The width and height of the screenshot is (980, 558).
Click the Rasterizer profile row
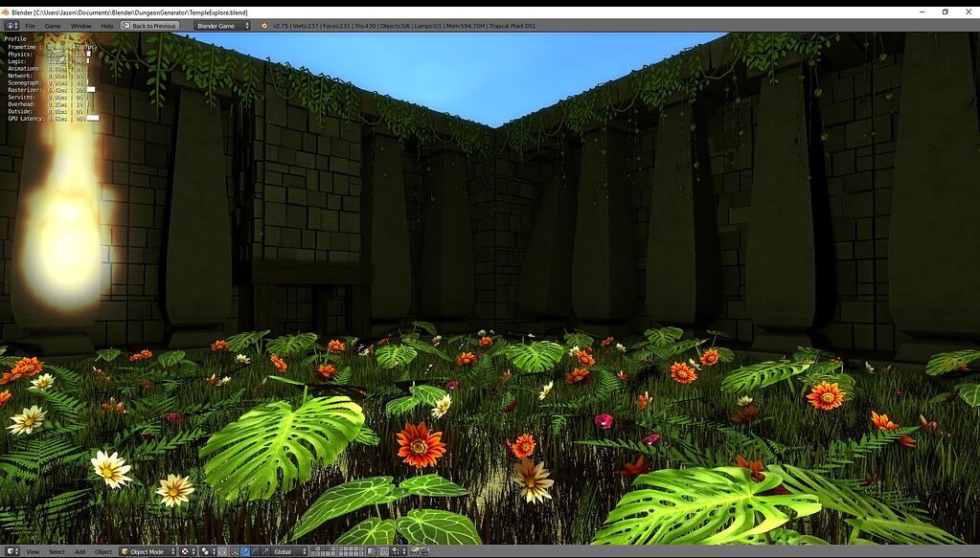pyautogui.click(x=51, y=90)
